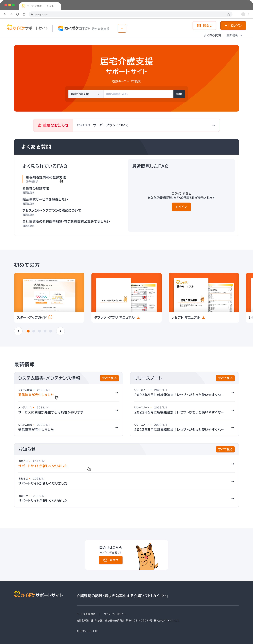Open the highlighted 通信障害が発生しました entry

click(36, 395)
